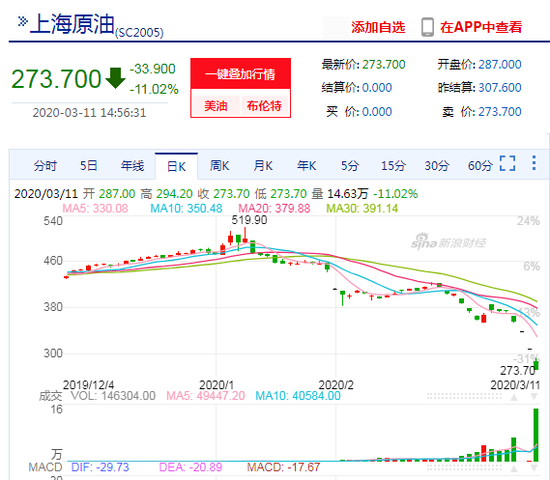Image resolution: width=550 pixels, height=480 pixels.
Task: Click the 昨结算 value 307.600
Action: (x=500, y=87)
